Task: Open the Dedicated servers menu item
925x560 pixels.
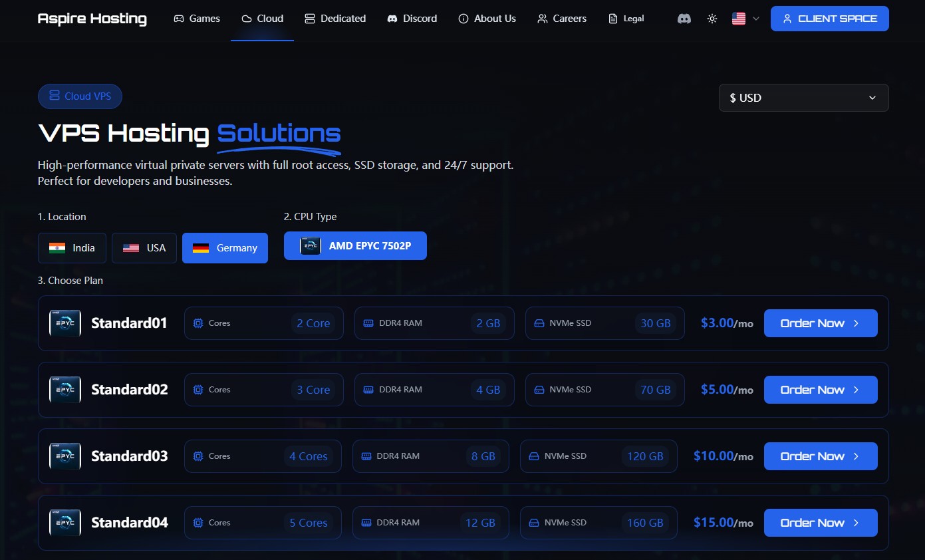Action: [x=335, y=19]
